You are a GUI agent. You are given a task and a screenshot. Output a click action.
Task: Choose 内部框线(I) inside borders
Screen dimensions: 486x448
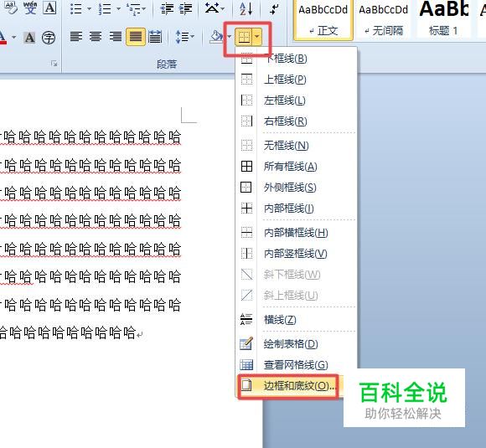click(x=296, y=209)
